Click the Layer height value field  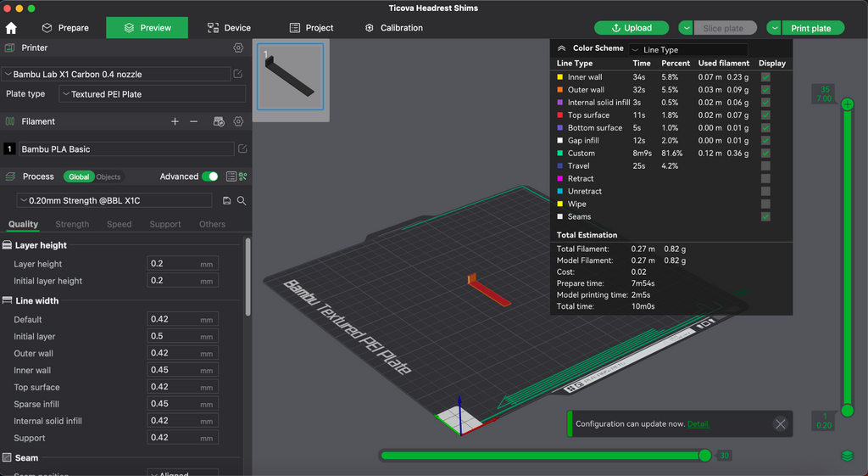coord(183,264)
